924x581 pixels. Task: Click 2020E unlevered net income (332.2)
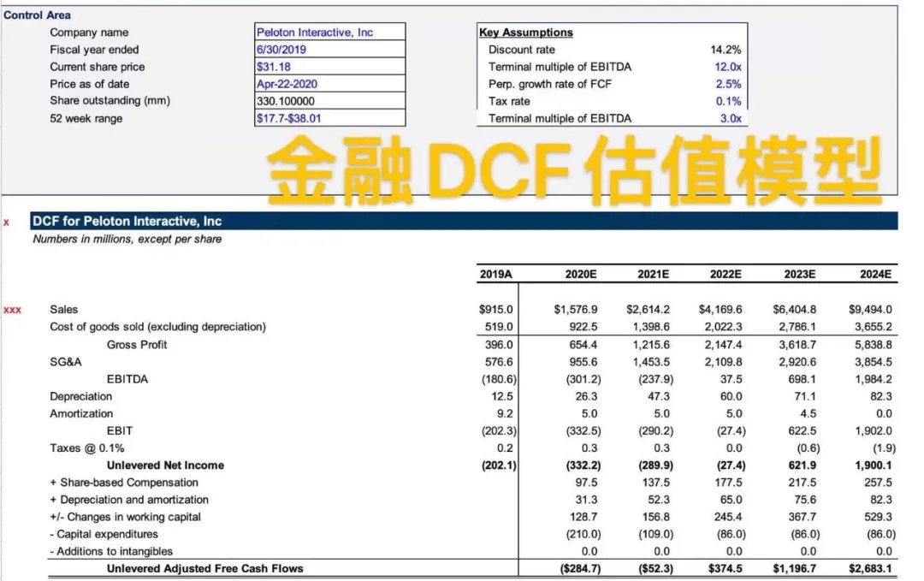click(583, 465)
